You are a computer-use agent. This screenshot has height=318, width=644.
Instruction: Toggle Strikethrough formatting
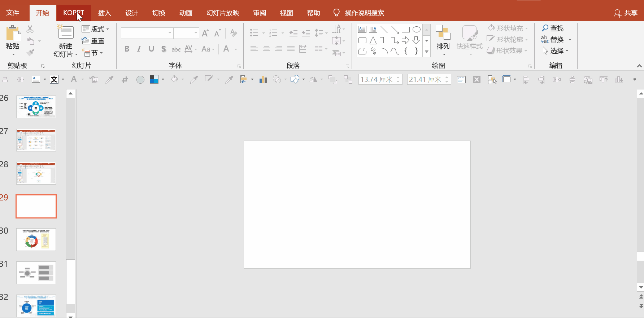coord(176,49)
